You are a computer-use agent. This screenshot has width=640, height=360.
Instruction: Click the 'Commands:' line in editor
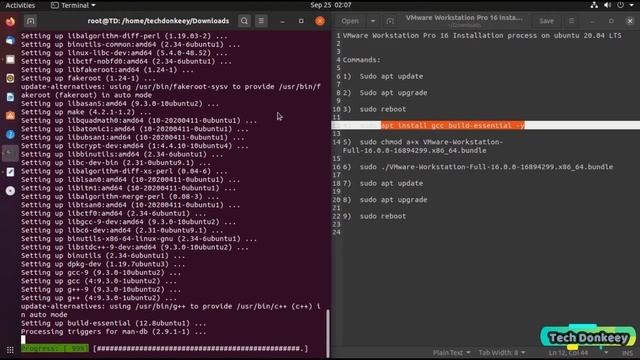click(362, 60)
